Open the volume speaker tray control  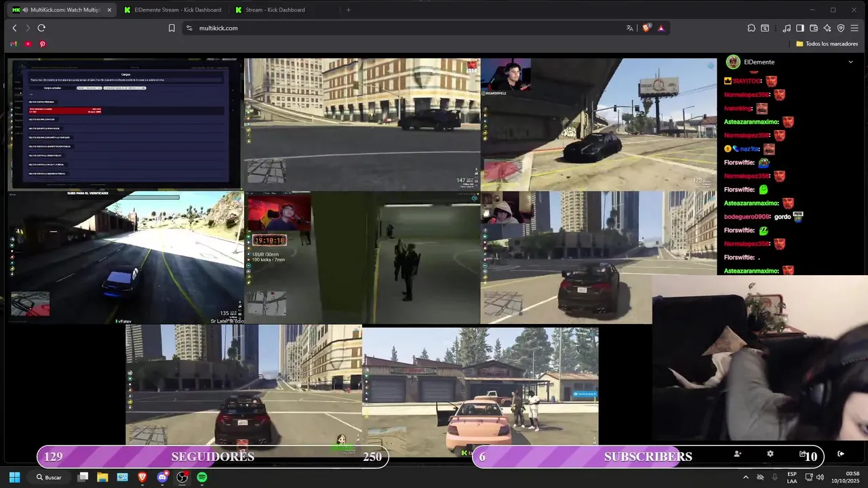(x=820, y=477)
